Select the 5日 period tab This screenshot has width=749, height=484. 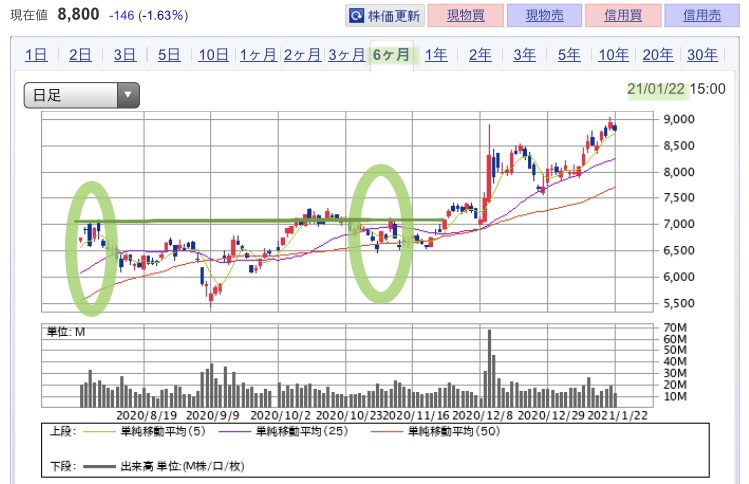[x=169, y=55]
